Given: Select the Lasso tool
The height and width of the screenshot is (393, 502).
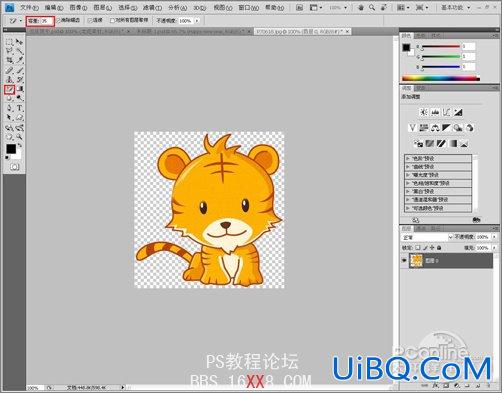Looking at the screenshot, I should pos(9,51).
